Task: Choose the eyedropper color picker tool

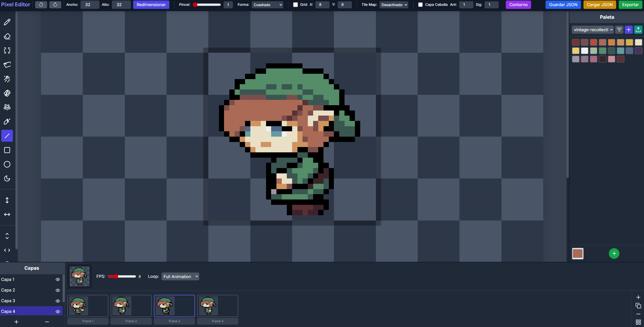Action: click(x=7, y=122)
